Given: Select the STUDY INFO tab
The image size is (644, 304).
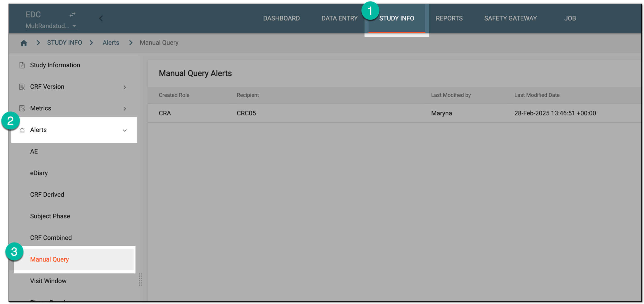Looking at the screenshot, I should 396,18.
